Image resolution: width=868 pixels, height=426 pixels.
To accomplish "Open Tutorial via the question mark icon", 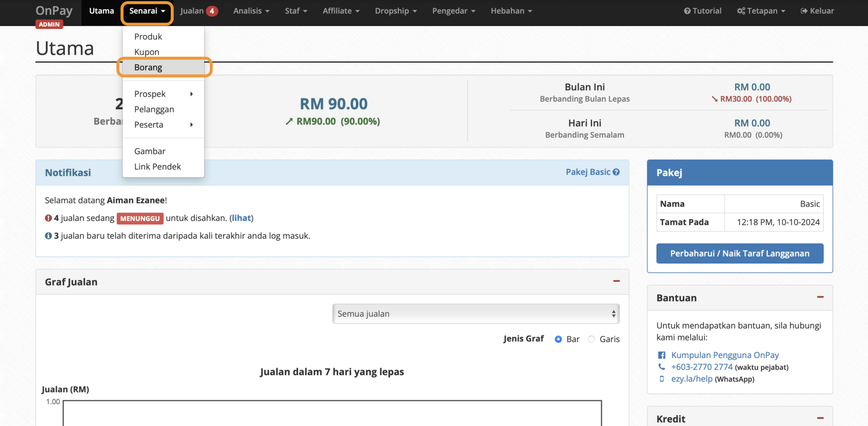I will 687,11.
